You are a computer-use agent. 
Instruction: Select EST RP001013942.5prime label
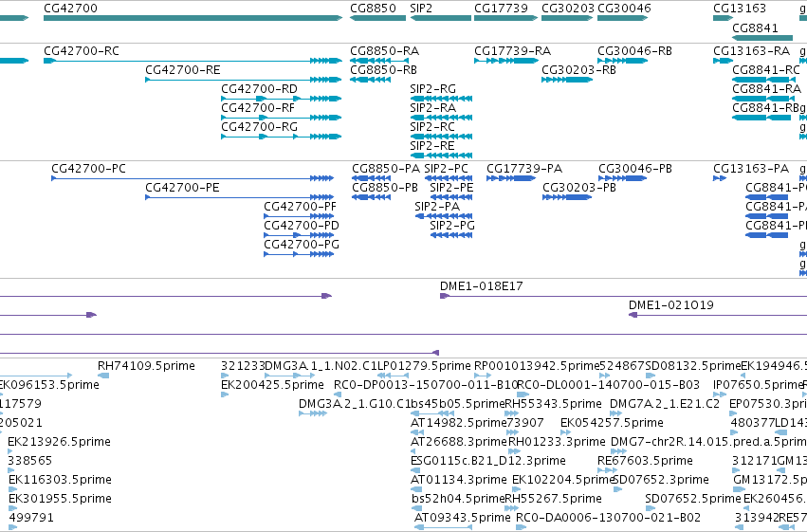537,366
